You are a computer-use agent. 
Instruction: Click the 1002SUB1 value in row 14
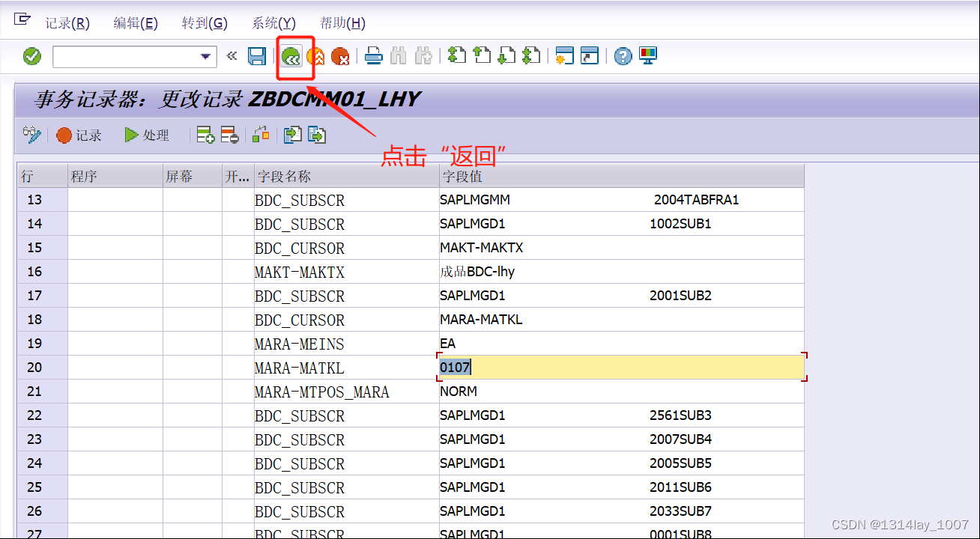680,224
